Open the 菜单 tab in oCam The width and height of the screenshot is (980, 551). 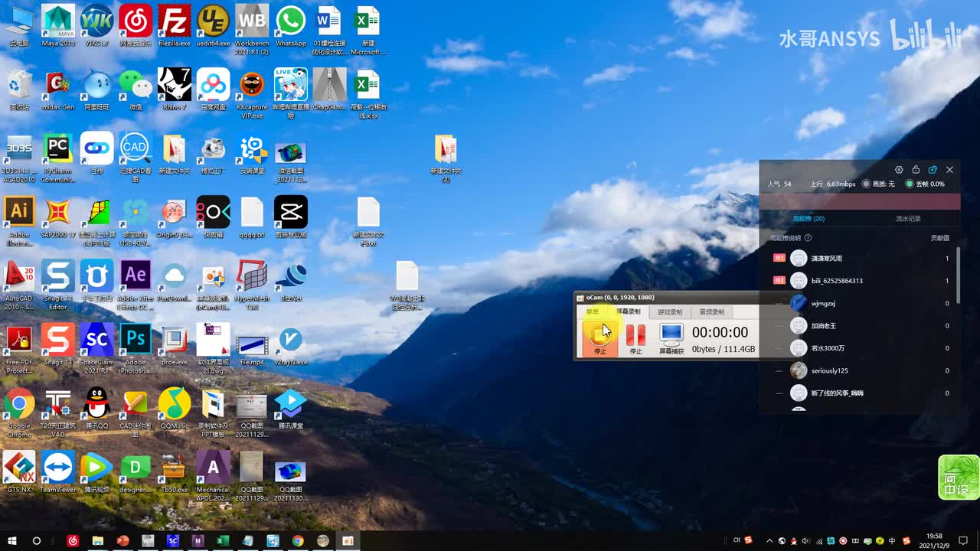(x=593, y=311)
